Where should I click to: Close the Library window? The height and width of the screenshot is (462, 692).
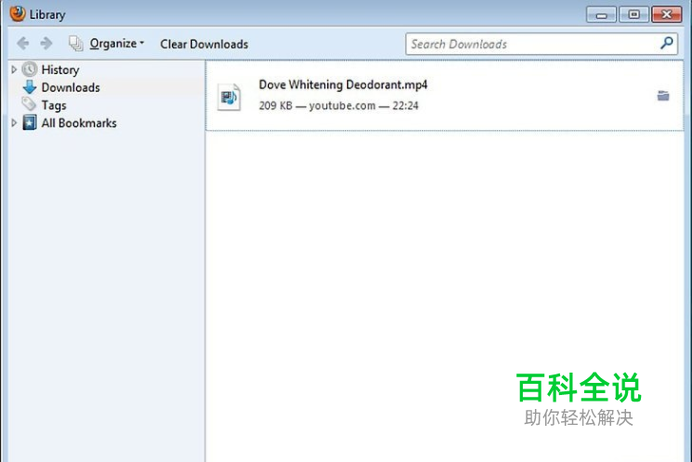point(666,15)
